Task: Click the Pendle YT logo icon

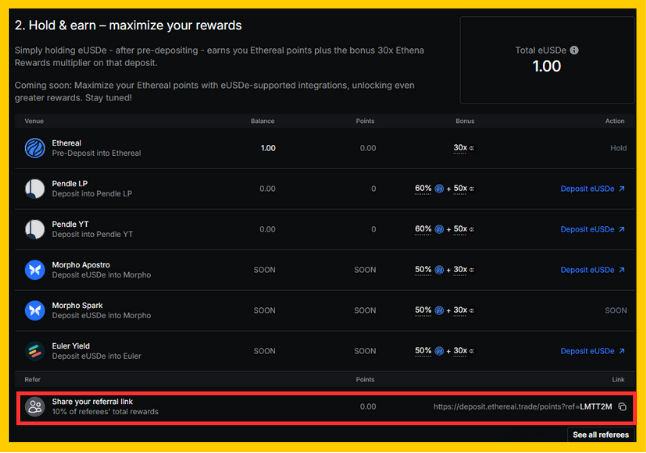Action: pyautogui.click(x=35, y=229)
